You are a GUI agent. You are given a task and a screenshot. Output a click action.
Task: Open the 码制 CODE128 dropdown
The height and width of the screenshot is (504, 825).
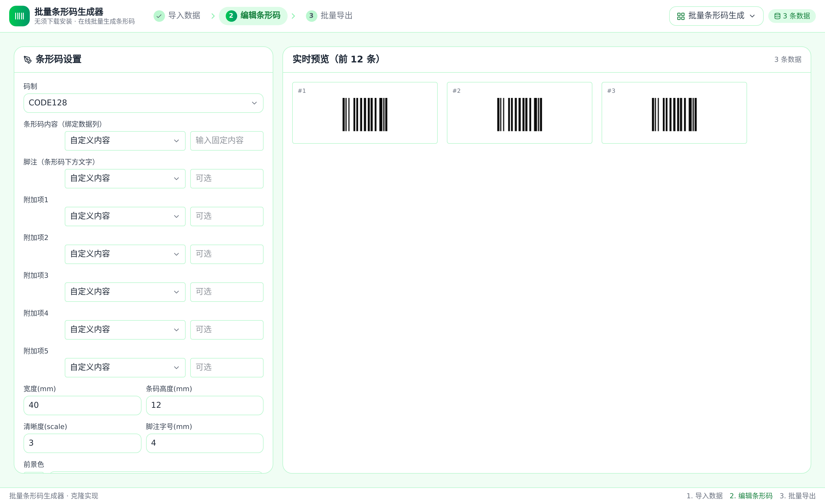click(x=143, y=103)
